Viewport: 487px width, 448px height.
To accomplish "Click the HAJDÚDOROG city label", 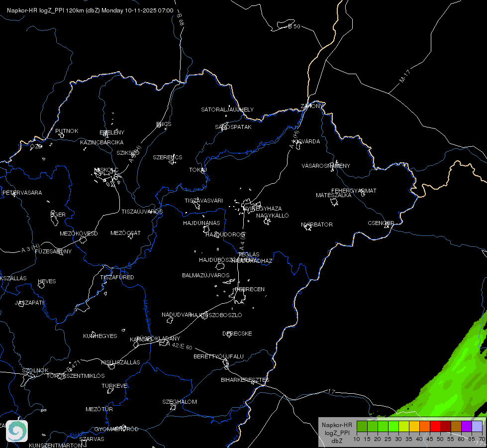I will 226,234.
